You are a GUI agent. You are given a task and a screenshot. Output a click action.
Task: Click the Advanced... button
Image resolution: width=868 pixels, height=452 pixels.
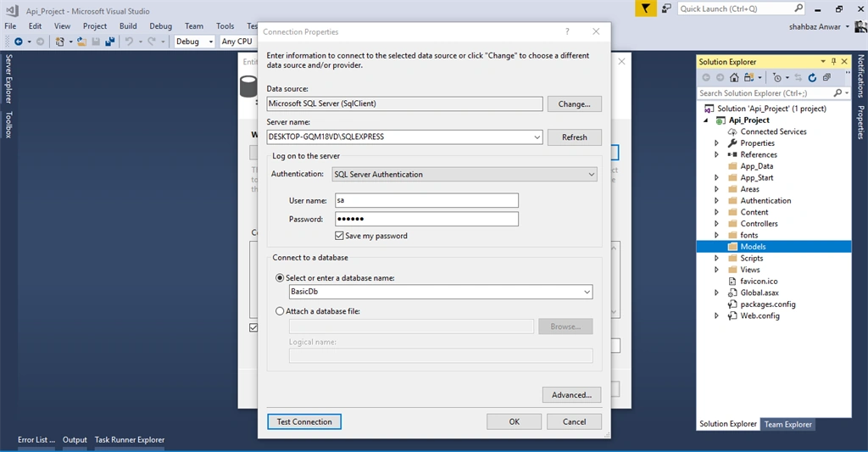[x=571, y=395]
